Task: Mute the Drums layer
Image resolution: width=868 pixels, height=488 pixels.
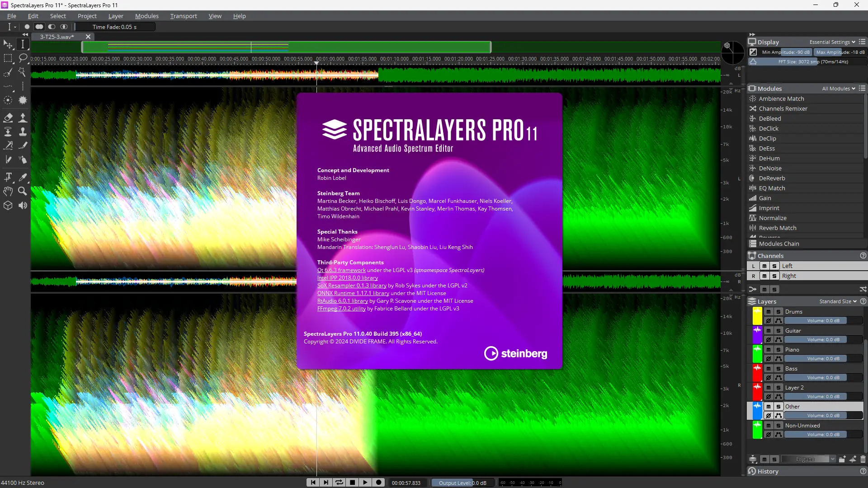Action: [x=769, y=312]
